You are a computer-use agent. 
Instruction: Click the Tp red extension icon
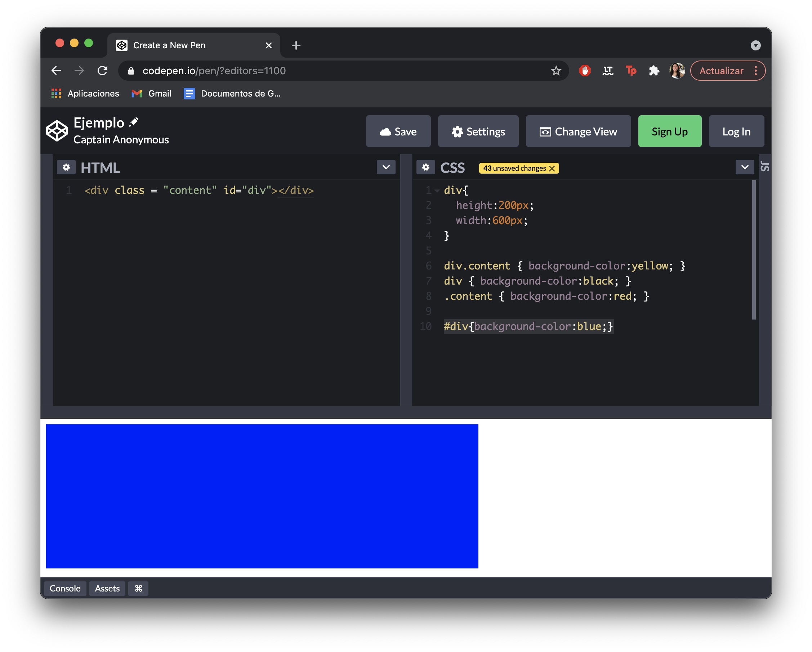[x=631, y=71]
